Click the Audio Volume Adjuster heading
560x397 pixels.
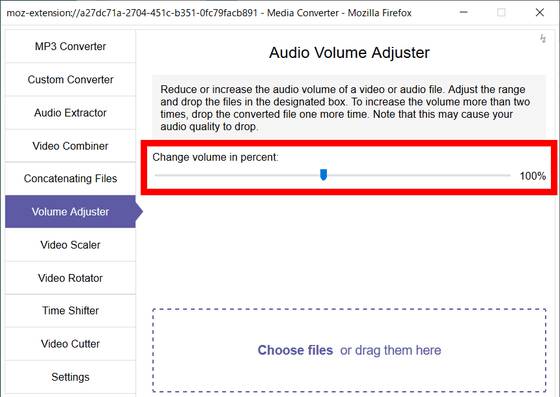tap(349, 52)
